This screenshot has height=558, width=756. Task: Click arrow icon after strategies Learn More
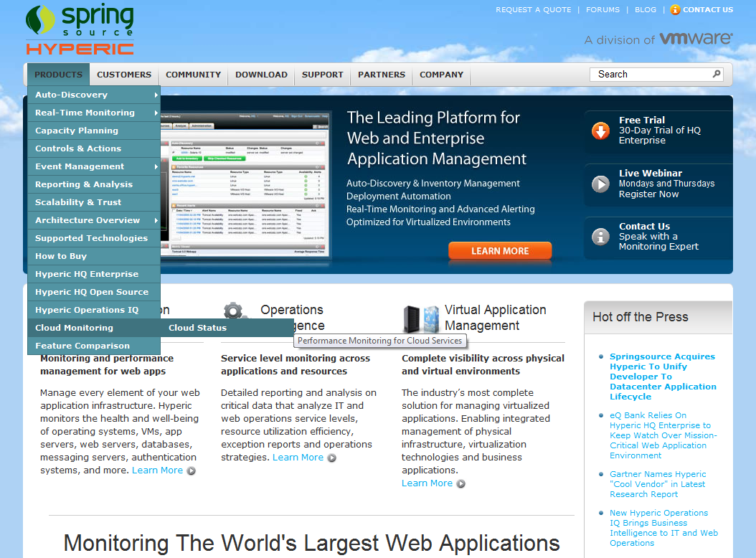(331, 458)
